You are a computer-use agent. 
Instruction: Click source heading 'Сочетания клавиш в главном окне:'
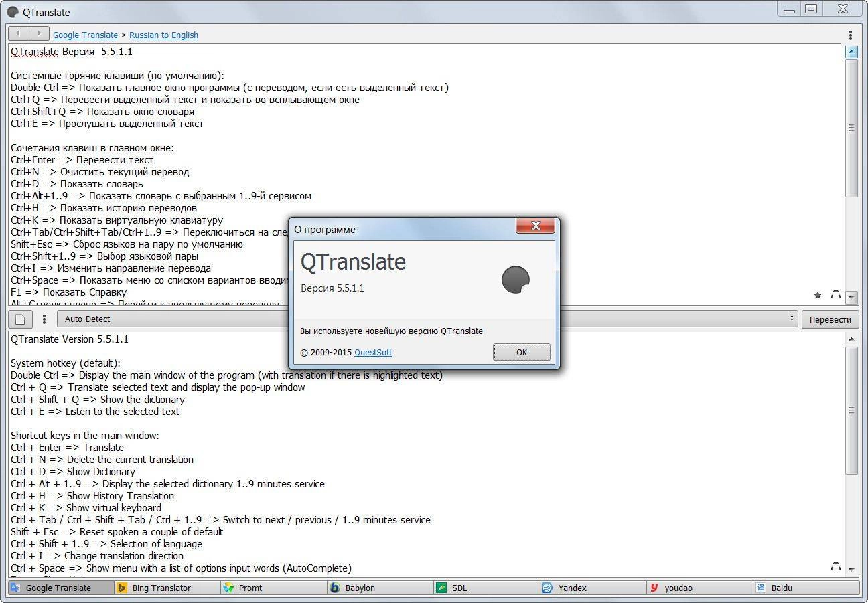coord(92,148)
